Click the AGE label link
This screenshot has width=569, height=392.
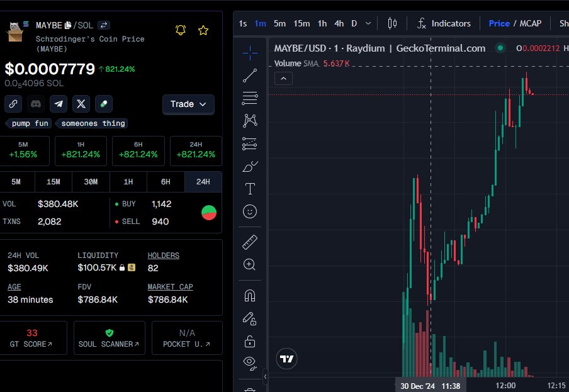[x=14, y=287]
